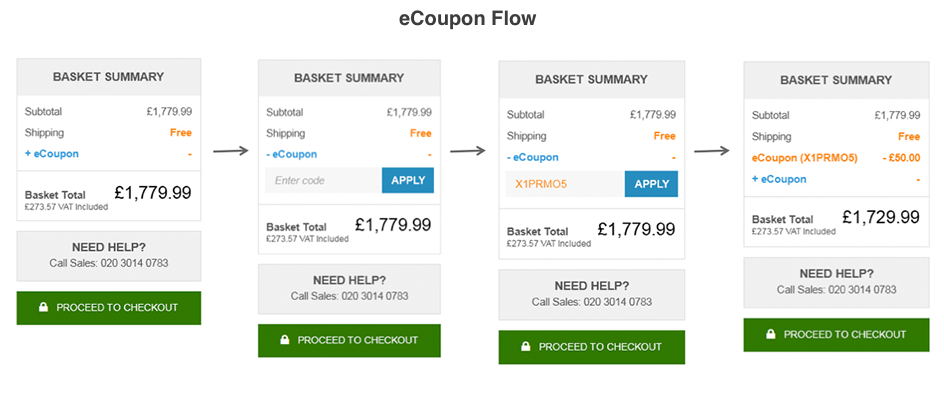Click the lock icon in second checkout button
Image resolution: width=944 pixels, height=401 pixels.
[x=284, y=340]
